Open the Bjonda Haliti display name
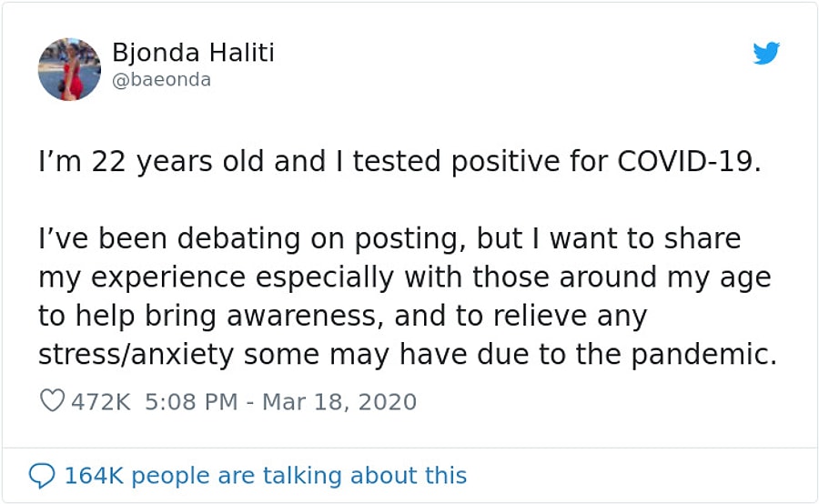Screen dimensions: 819x504 [x=193, y=53]
